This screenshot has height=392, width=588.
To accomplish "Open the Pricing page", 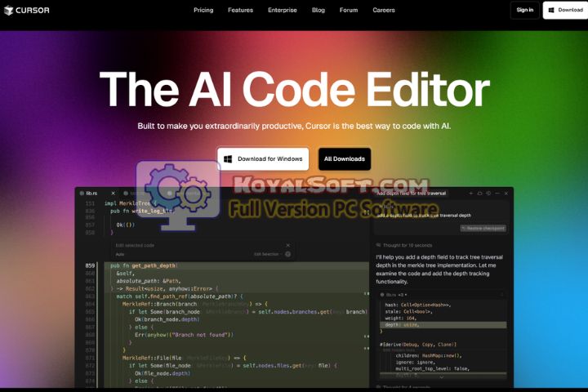I will pyautogui.click(x=203, y=10).
